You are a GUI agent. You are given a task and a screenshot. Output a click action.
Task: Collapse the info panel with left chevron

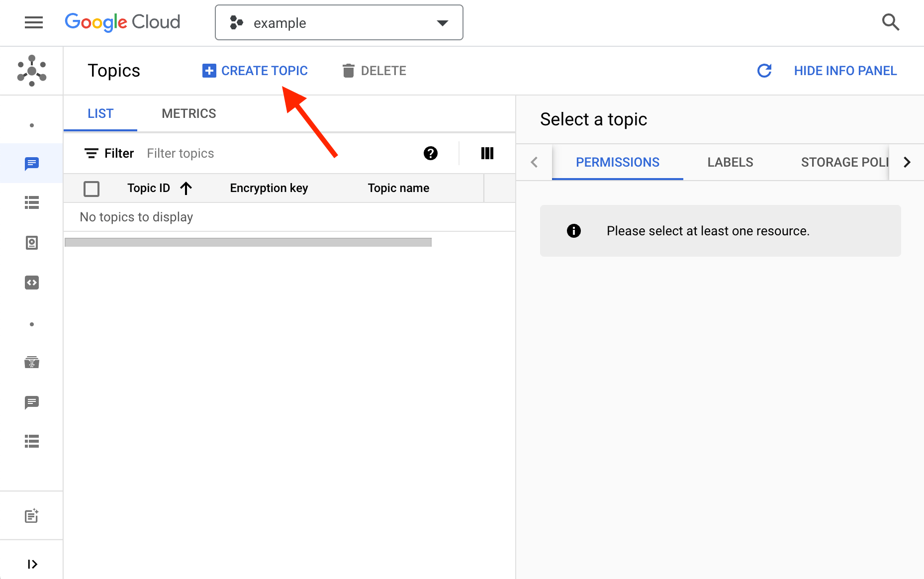pyautogui.click(x=534, y=162)
